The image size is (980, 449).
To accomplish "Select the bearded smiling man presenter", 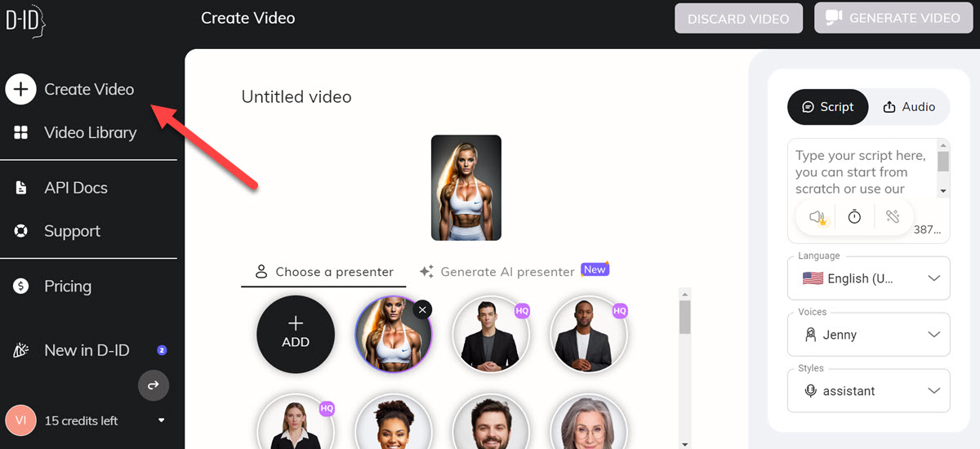I will click(x=491, y=422).
